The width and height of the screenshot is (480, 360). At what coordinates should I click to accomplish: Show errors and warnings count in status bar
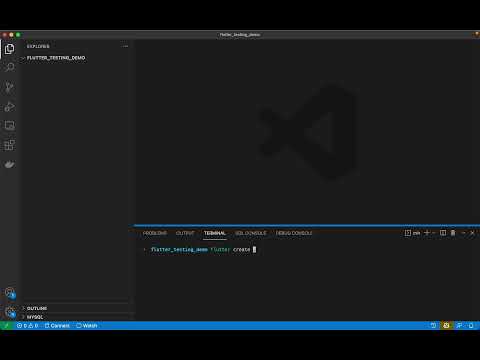[27, 326]
